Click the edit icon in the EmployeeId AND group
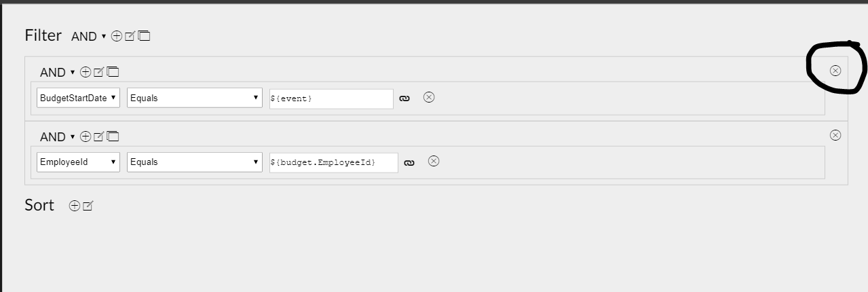This screenshot has height=292, width=868. point(98,136)
